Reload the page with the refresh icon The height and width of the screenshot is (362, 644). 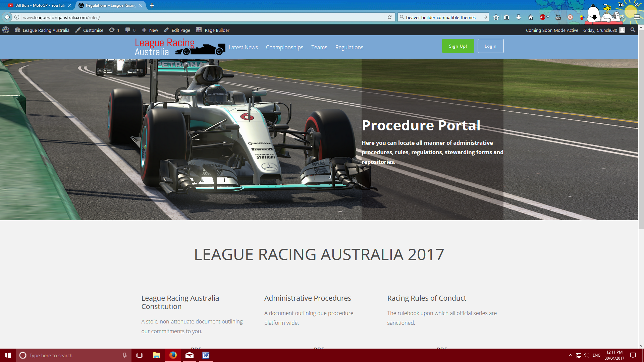tap(389, 17)
